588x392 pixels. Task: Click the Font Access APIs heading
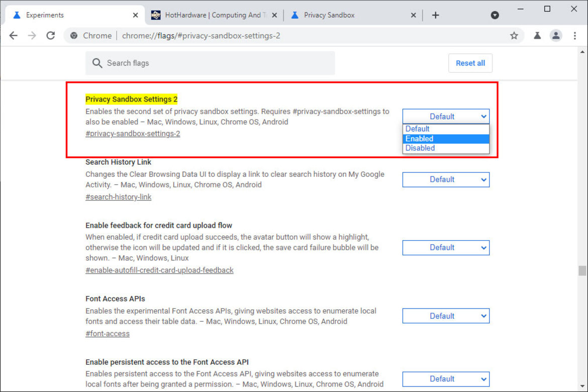tap(115, 299)
